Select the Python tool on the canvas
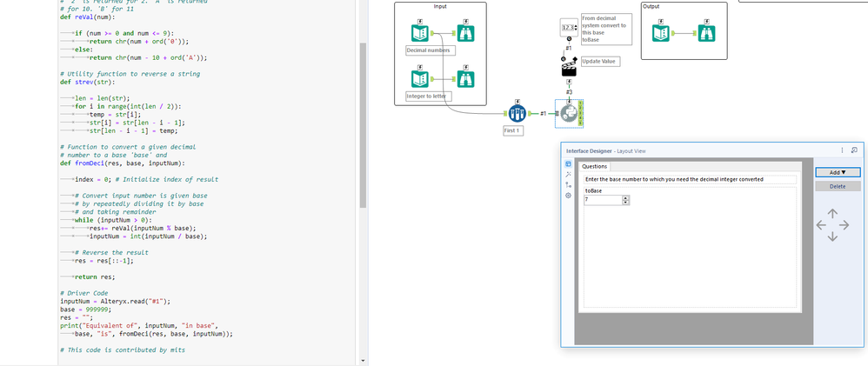868x366 pixels. 569,113
